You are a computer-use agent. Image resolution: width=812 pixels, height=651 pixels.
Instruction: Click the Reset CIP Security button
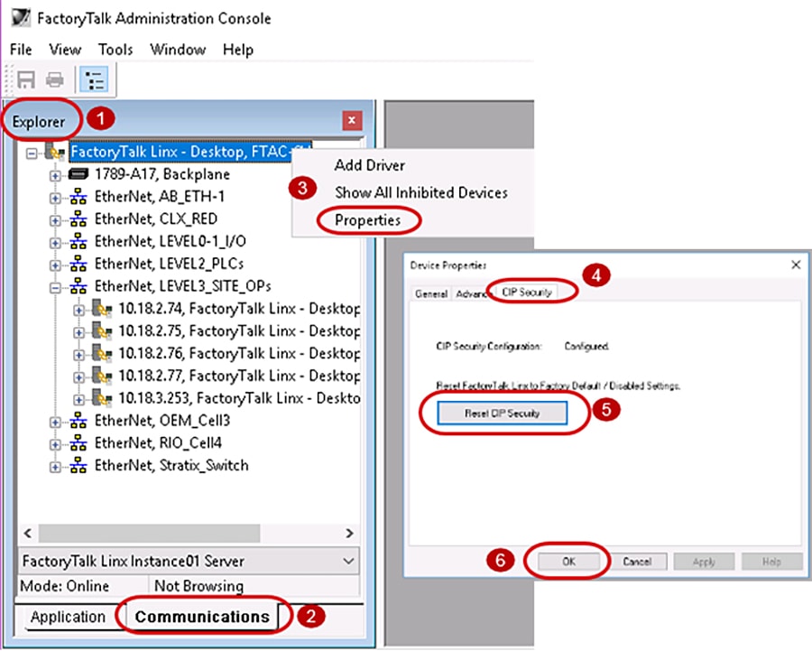[502, 414]
